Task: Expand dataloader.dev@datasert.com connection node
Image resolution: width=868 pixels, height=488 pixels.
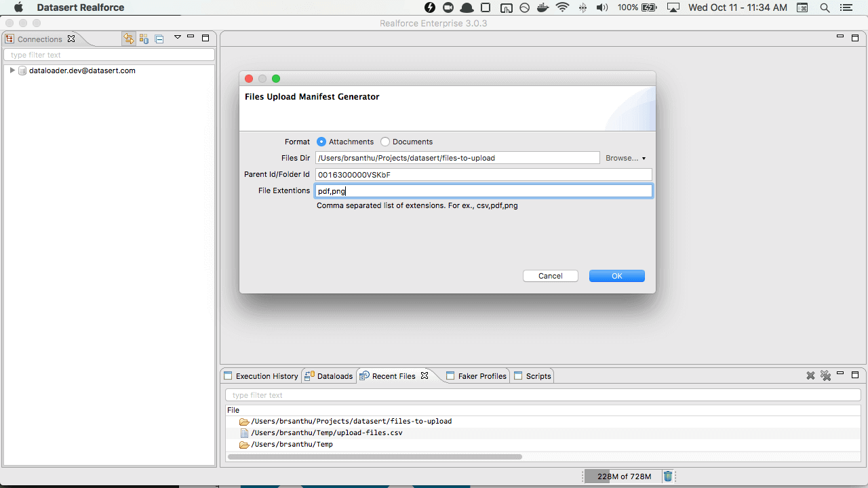Action: point(12,70)
